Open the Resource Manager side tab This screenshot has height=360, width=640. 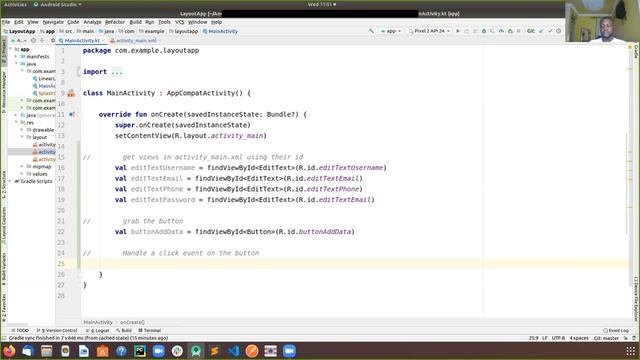click(4, 92)
